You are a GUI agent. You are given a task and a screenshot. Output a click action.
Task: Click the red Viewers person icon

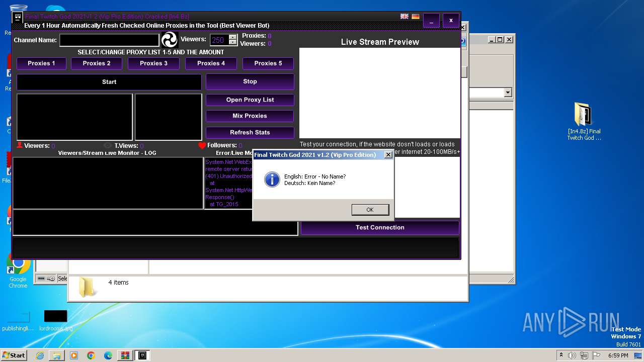[20, 145]
